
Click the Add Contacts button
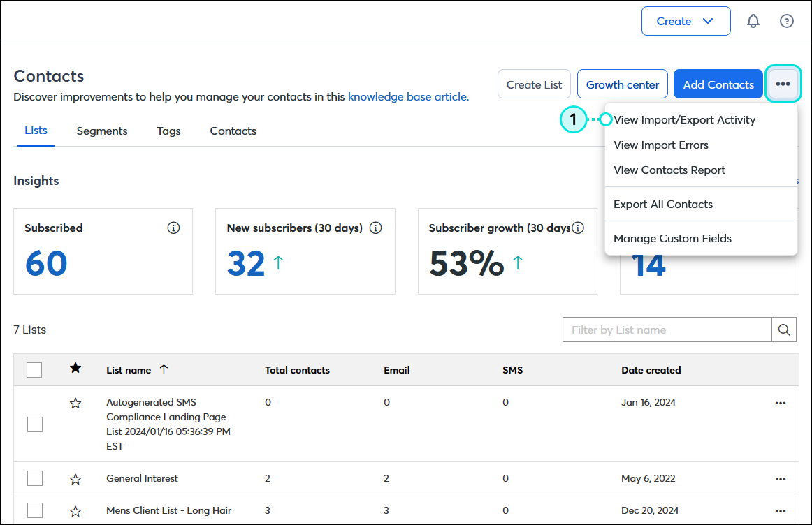tap(718, 84)
